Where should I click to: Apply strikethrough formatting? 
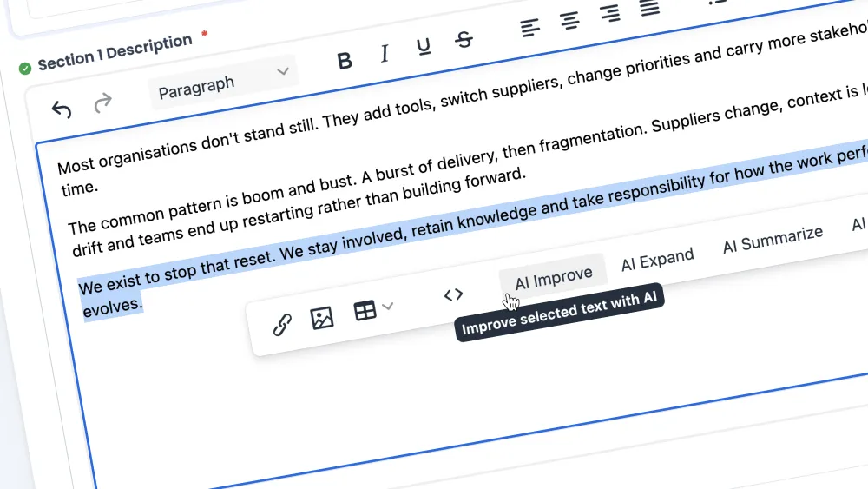464,40
